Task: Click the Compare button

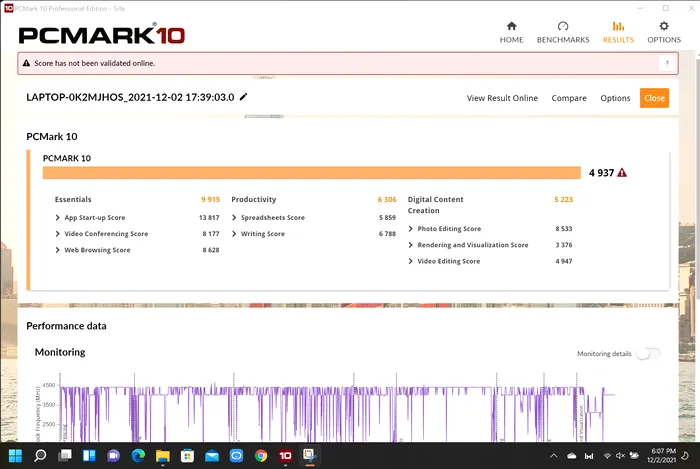Action: 569,98
